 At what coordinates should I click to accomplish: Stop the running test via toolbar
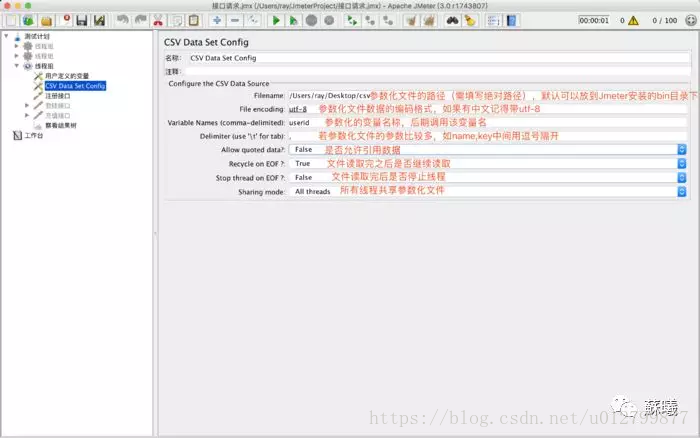pos(312,21)
